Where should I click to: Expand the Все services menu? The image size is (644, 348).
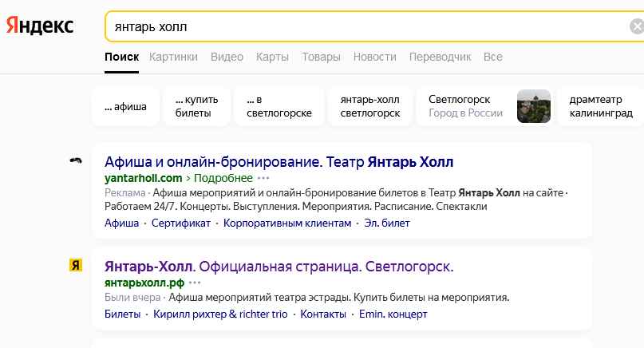493,57
